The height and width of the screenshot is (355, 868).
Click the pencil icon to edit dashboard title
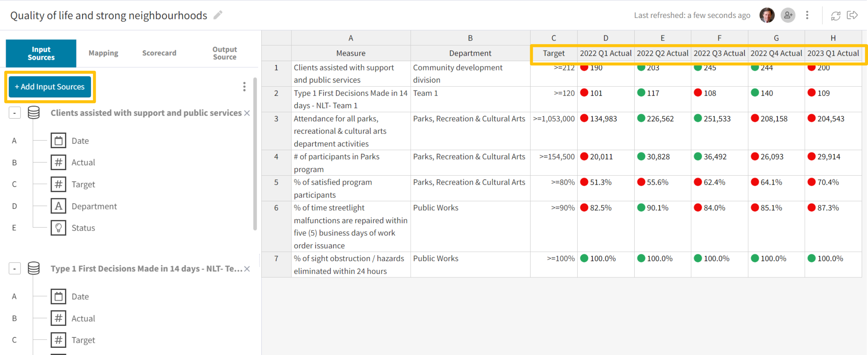[218, 15]
